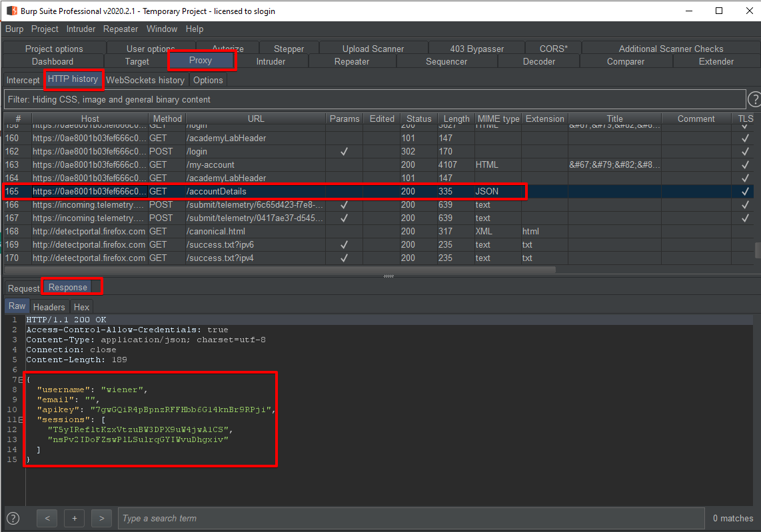Select the Headers view tab
761x532 pixels.
click(49, 307)
